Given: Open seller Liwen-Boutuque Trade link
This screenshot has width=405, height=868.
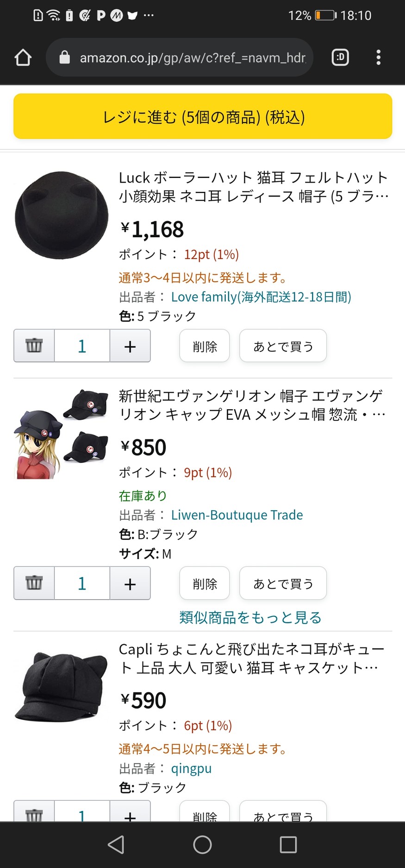Looking at the screenshot, I should tap(237, 515).
